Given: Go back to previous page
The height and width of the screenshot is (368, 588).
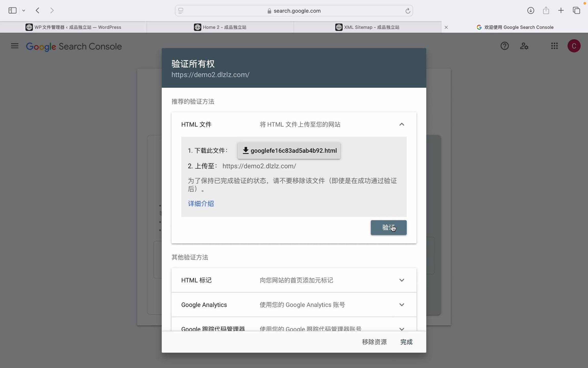Looking at the screenshot, I should 38,10.
